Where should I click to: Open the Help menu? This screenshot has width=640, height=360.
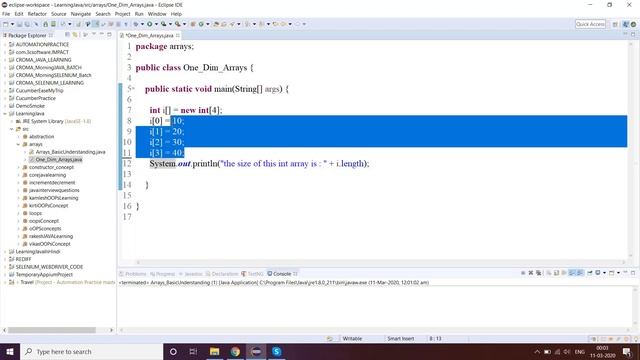[x=176, y=14]
